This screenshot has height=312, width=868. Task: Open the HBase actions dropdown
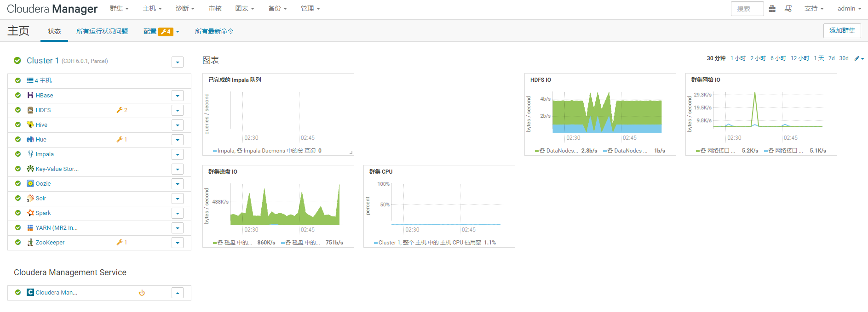(178, 96)
